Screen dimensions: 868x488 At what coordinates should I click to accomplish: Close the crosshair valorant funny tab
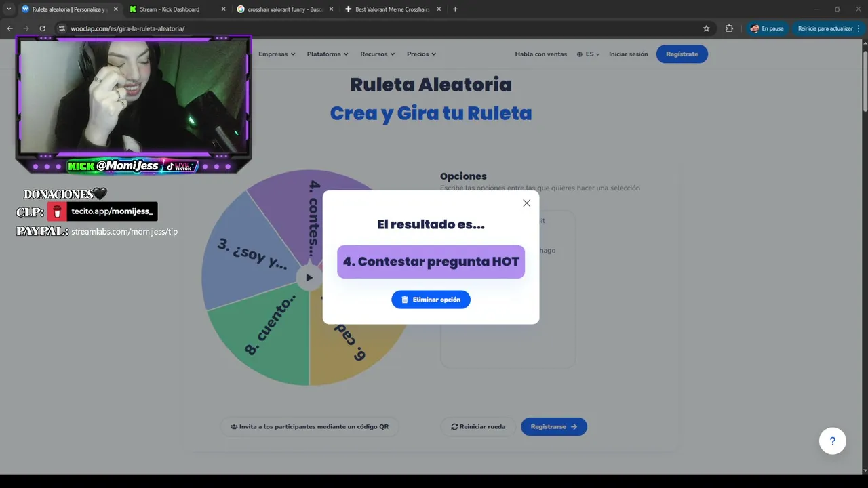coord(331,9)
